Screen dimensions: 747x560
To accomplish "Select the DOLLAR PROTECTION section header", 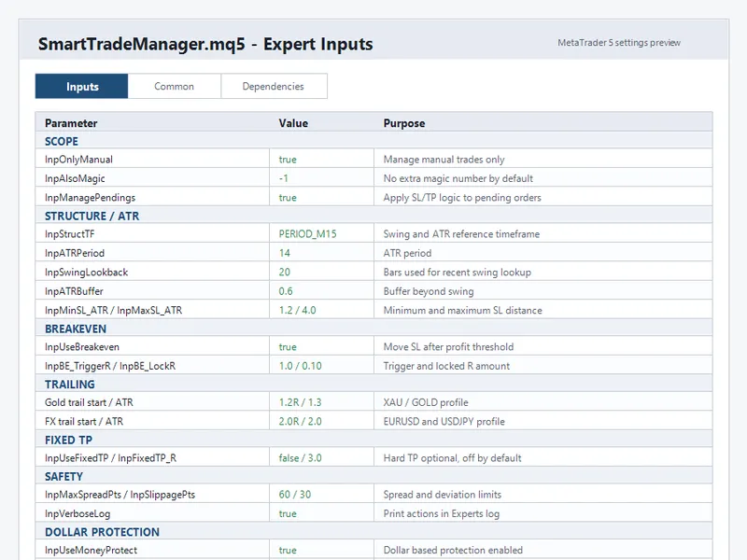I will pos(374,532).
